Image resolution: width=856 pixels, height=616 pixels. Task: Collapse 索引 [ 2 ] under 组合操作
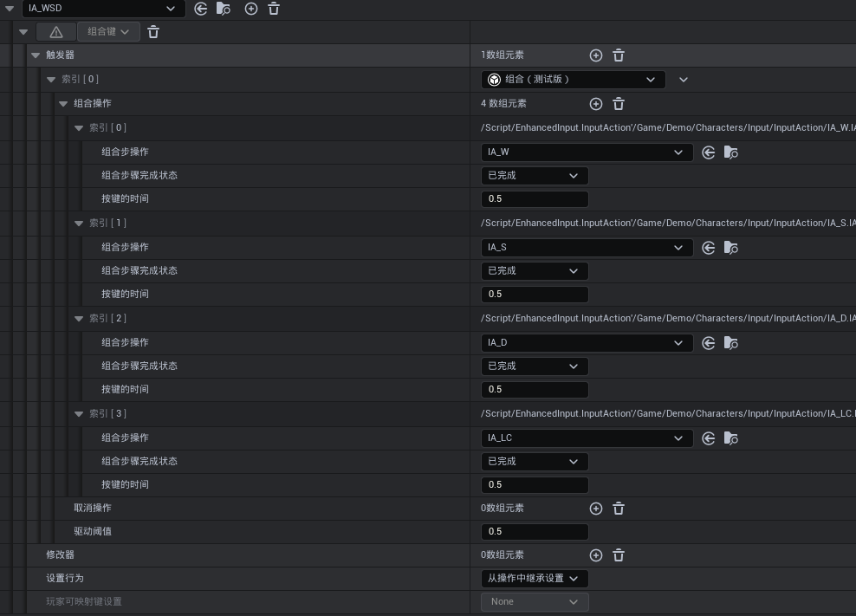pos(79,319)
